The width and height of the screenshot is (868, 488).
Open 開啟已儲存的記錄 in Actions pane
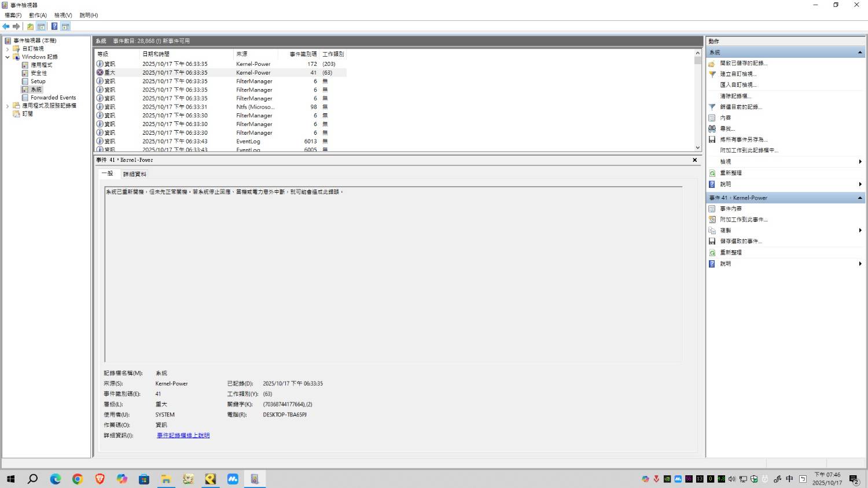click(x=743, y=63)
